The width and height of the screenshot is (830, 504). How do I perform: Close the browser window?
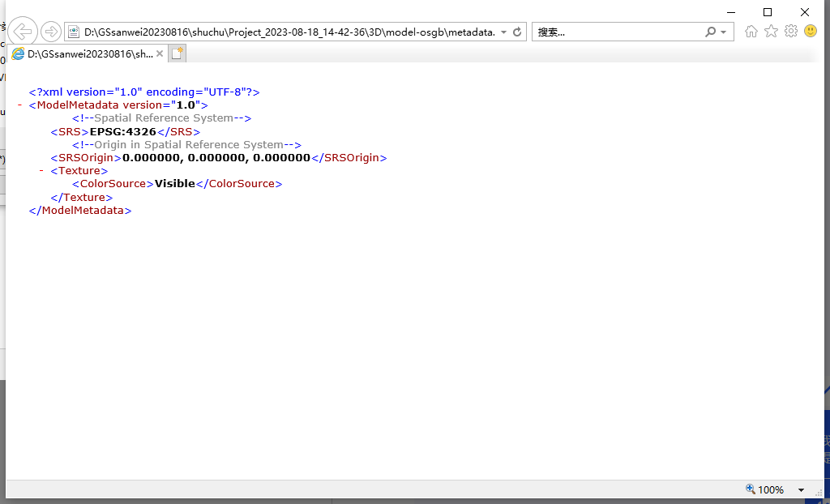[x=805, y=12]
